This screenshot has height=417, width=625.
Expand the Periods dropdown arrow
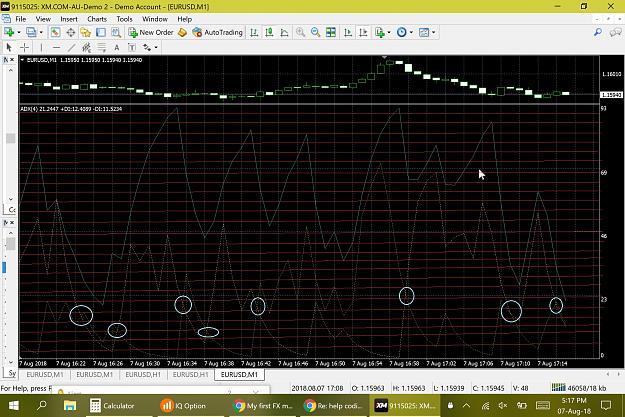click(x=411, y=32)
